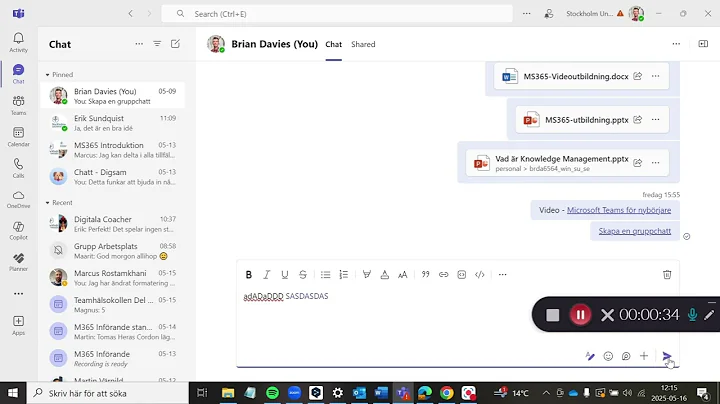This screenshot has width=720, height=404.
Task: Select the Chat tab in header
Action: click(333, 44)
